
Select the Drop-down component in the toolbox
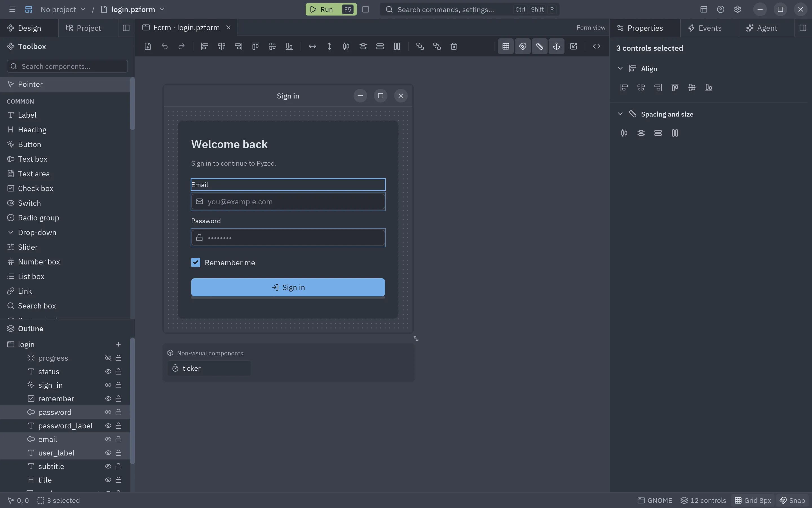coord(65,233)
